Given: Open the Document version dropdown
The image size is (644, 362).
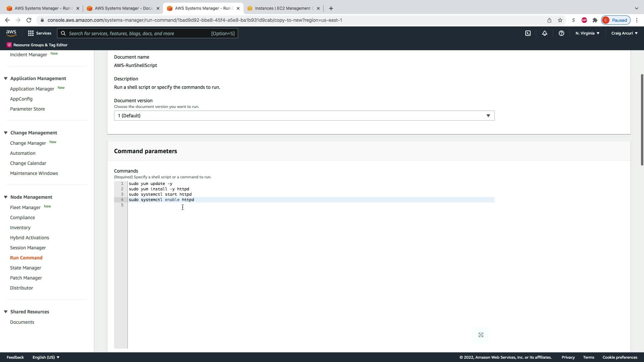Looking at the screenshot, I should (304, 116).
